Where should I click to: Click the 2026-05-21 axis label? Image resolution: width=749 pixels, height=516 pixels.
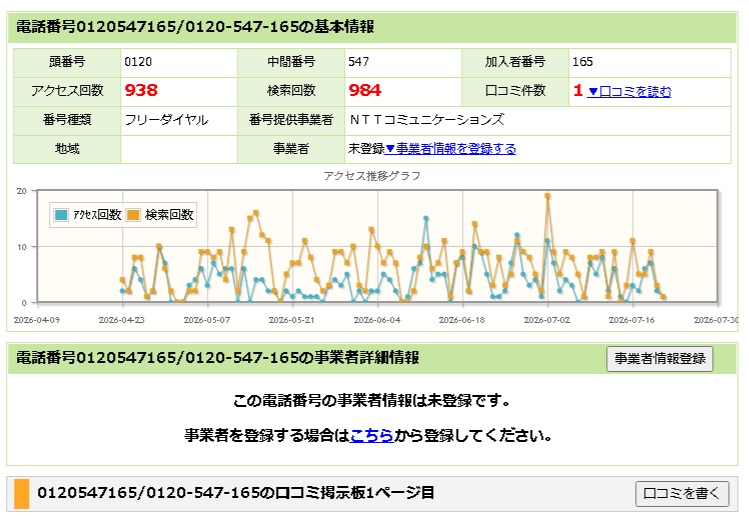(291, 320)
